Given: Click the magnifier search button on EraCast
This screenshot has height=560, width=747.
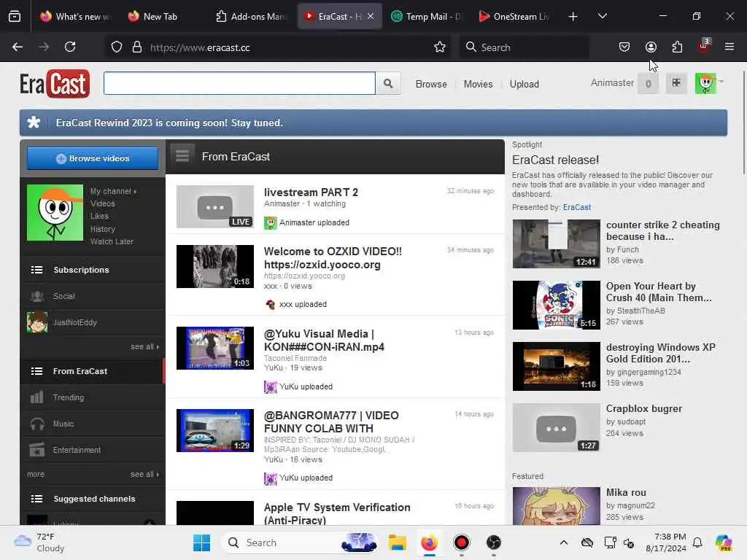Looking at the screenshot, I should point(388,84).
